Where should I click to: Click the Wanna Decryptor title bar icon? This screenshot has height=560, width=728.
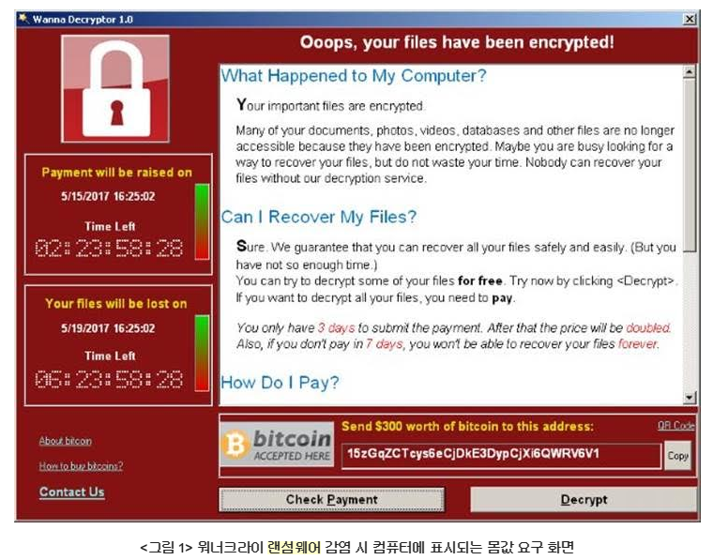click(x=23, y=19)
